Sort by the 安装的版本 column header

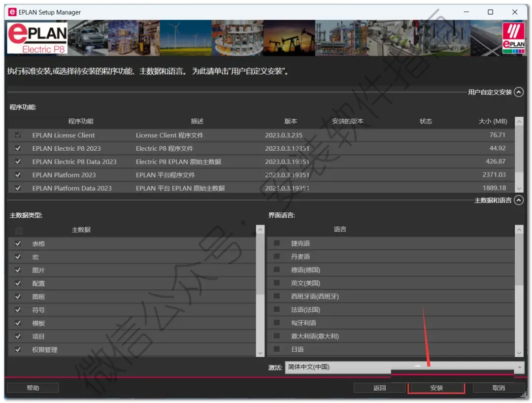pos(347,121)
